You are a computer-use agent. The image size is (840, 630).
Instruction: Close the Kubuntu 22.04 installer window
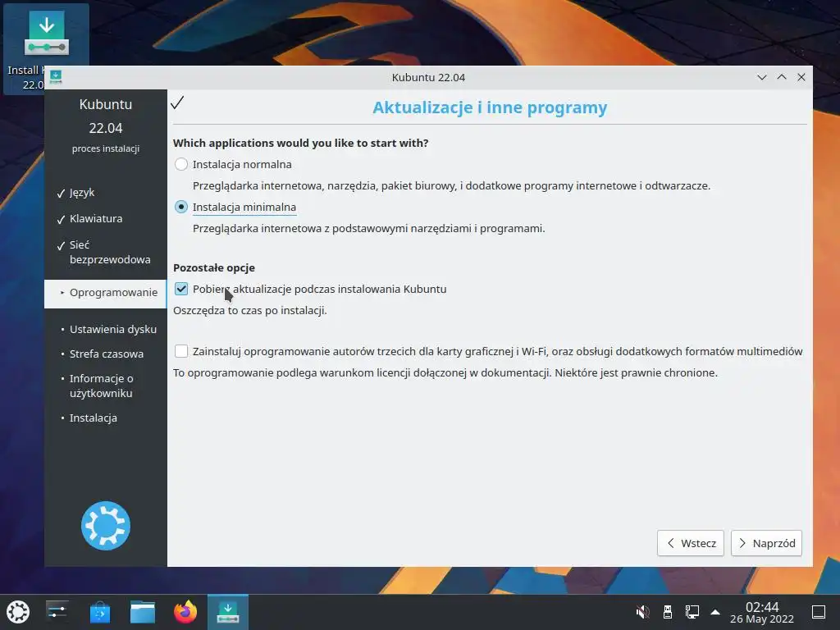pyautogui.click(x=801, y=77)
